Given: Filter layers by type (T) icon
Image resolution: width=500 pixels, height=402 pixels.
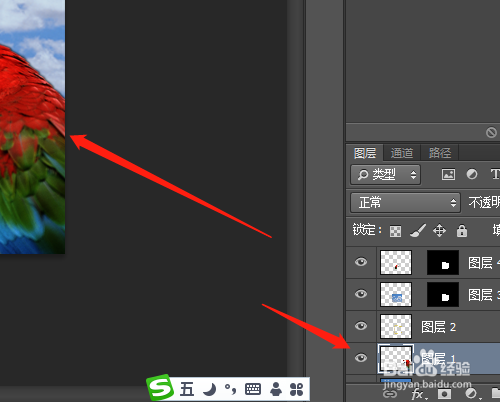Looking at the screenshot, I should [495, 174].
